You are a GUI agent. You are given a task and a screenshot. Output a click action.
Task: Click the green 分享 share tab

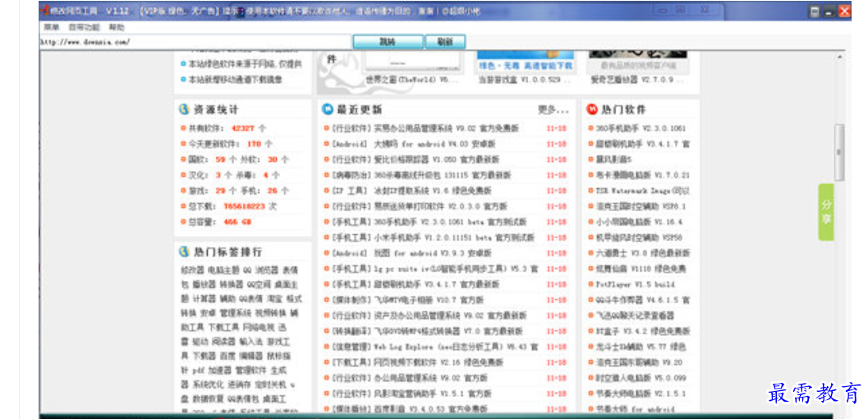click(826, 212)
